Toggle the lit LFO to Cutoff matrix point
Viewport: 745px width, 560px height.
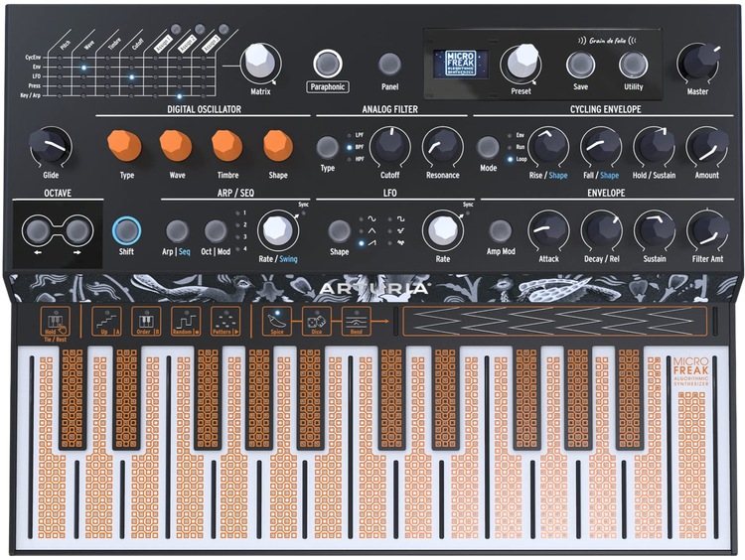[x=131, y=76]
